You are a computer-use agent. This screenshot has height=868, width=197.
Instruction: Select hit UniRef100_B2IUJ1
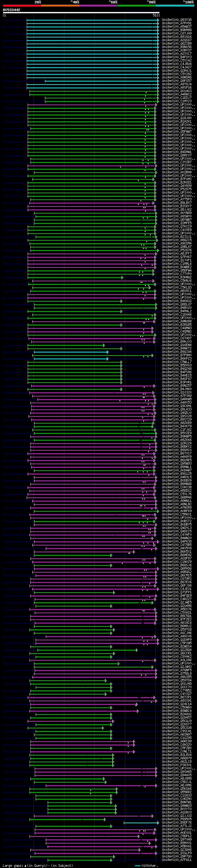(177, 236)
